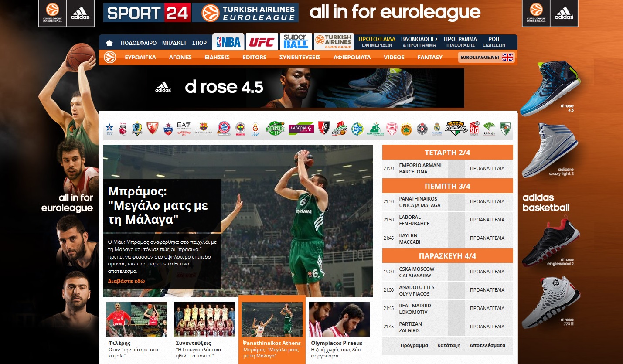Click the Πρόγραμμα link under the fixtures

tap(414, 345)
